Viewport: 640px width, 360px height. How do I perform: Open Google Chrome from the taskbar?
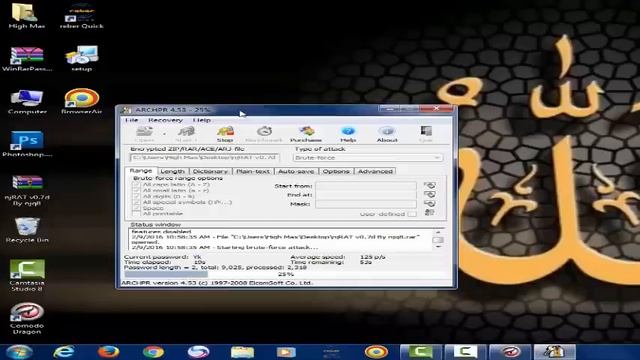click(153, 351)
